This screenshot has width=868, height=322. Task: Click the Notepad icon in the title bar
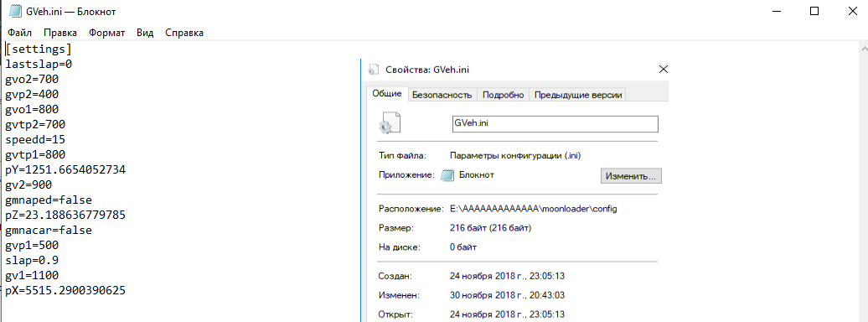pyautogui.click(x=15, y=11)
